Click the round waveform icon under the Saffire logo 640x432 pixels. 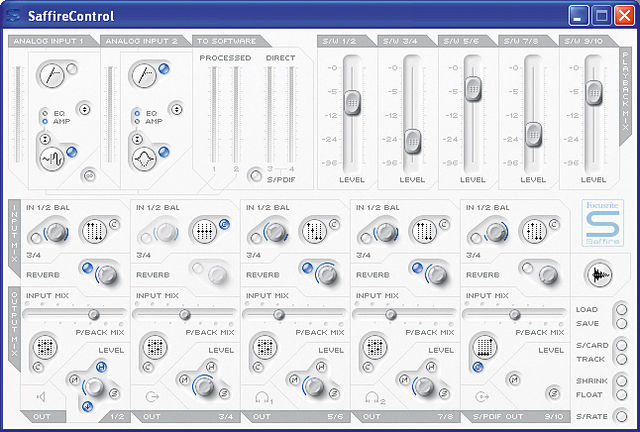tap(599, 274)
